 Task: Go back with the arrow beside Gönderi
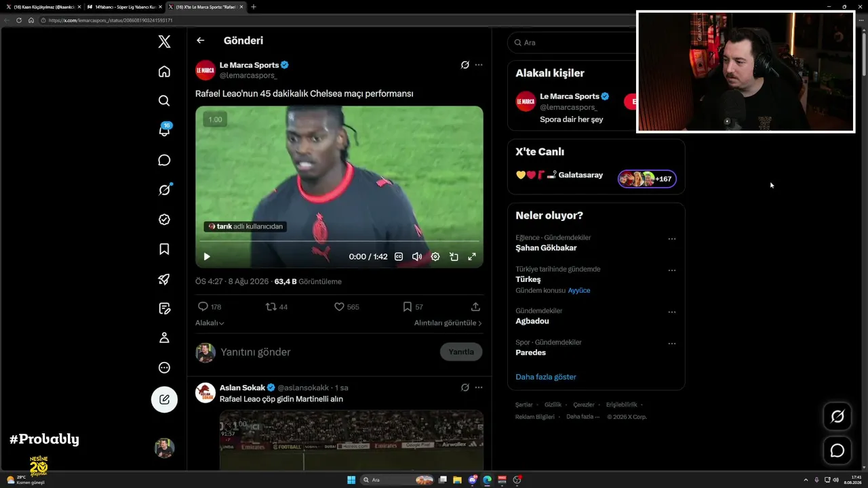point(201,41)
